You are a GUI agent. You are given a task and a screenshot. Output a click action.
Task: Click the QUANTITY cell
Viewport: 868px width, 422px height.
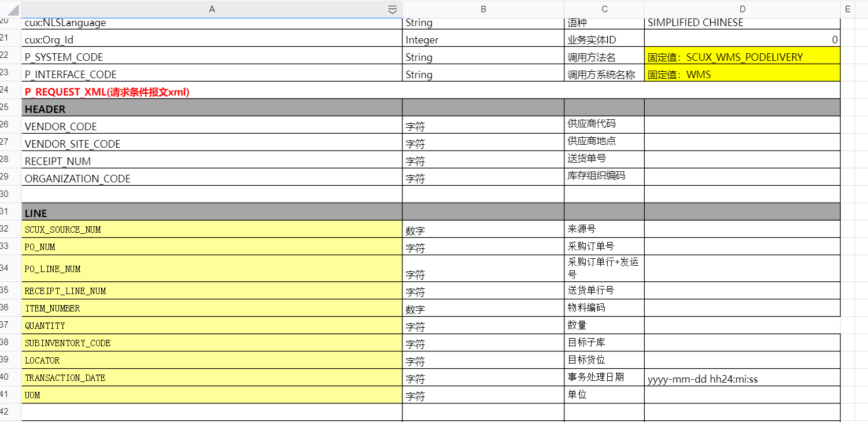pyautogui.click(x=212, y=325)
